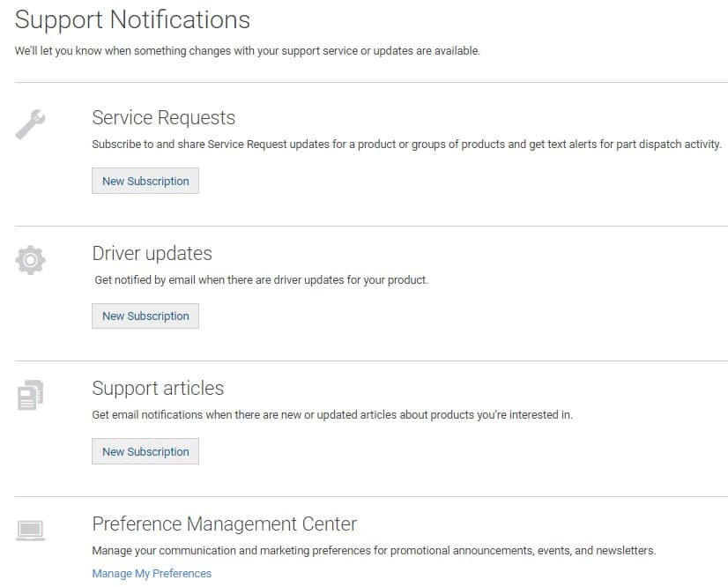The image size is (728, 587).
Task: Open the Manage My Preferences link
Action: pyautogui.click(x=152, y=573)
